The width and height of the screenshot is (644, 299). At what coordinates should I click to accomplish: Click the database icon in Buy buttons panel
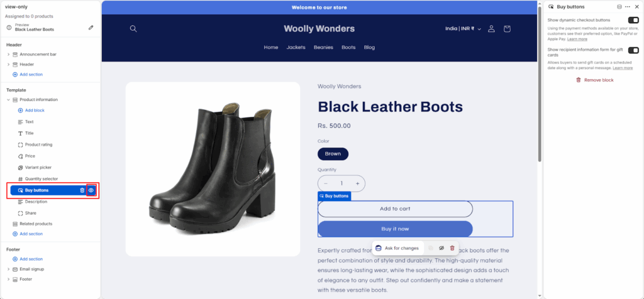point(619,7)
